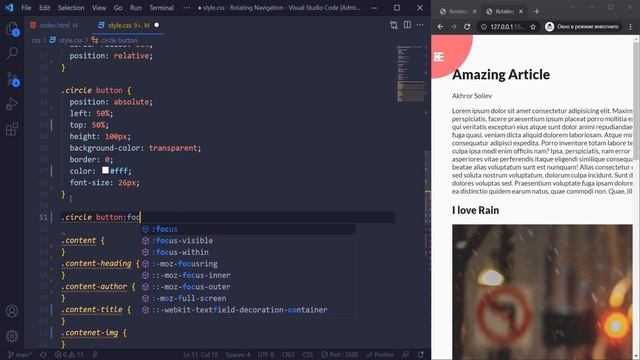Reload the browser page

pyautogui.click(x=467, y=27)
